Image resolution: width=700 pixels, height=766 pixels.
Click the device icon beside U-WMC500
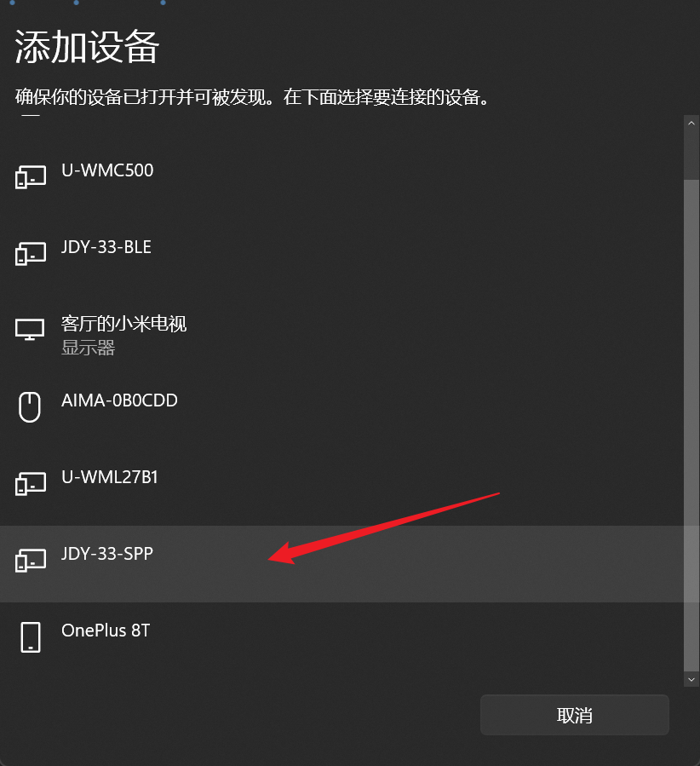tap(31, 176)
